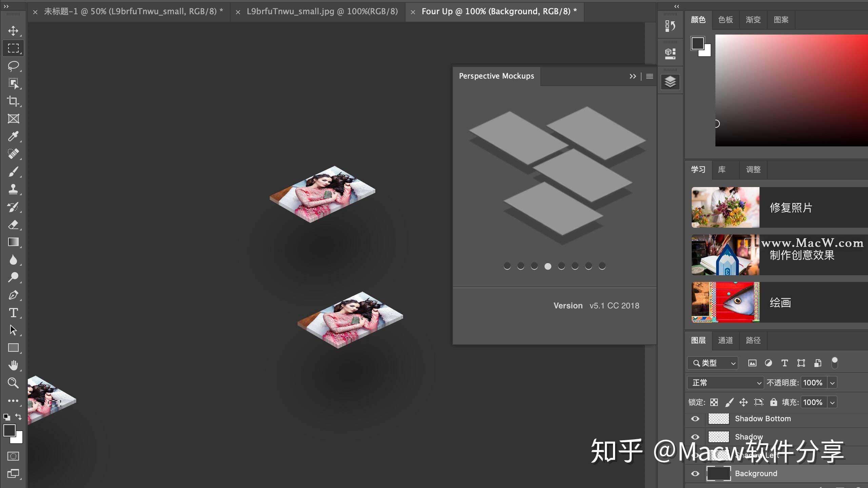
Task: Select the Move tool
Action: pyautogui.click(x=13, y=31)
